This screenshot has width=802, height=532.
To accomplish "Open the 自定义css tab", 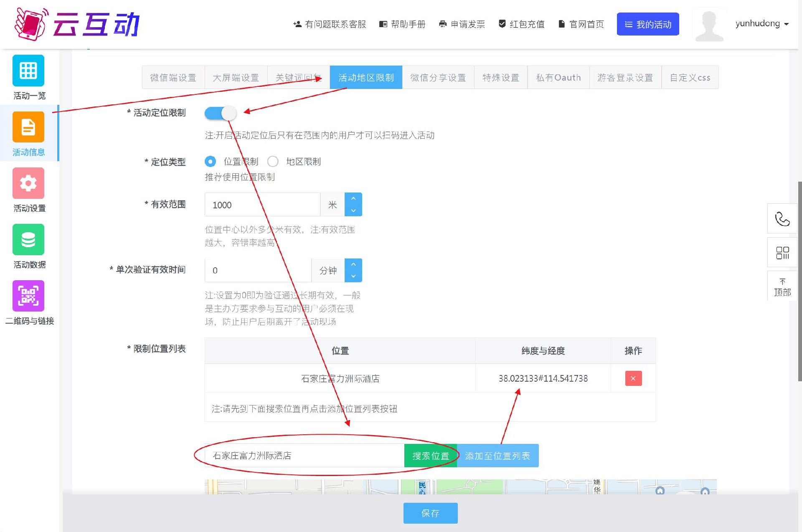I will (690, 77).
